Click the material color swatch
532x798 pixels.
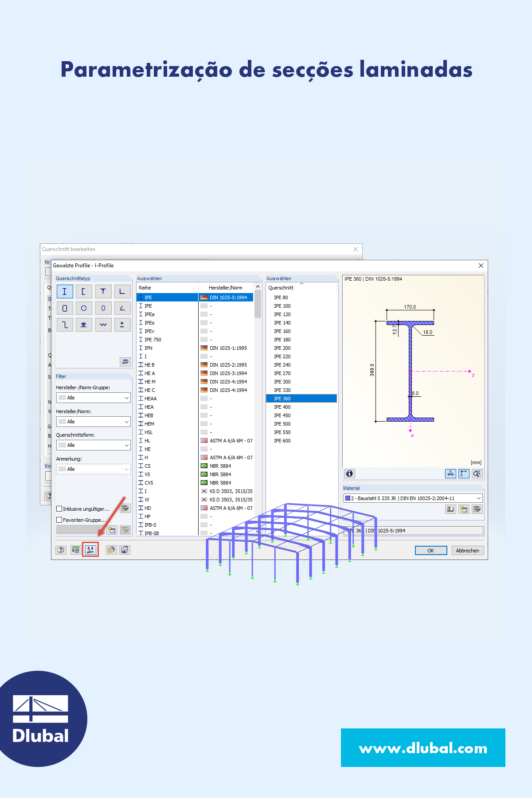348,498
